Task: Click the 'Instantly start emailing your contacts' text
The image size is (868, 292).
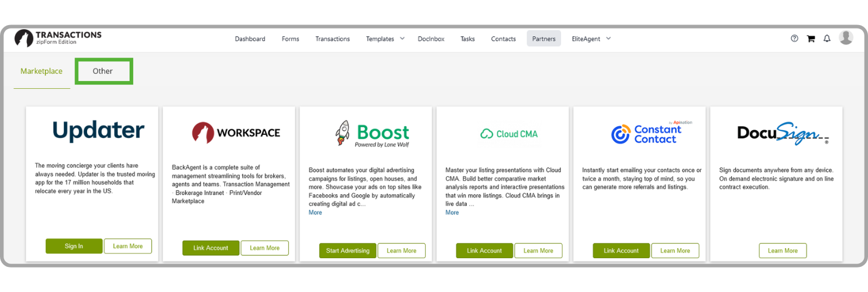Action: (641, 179)
